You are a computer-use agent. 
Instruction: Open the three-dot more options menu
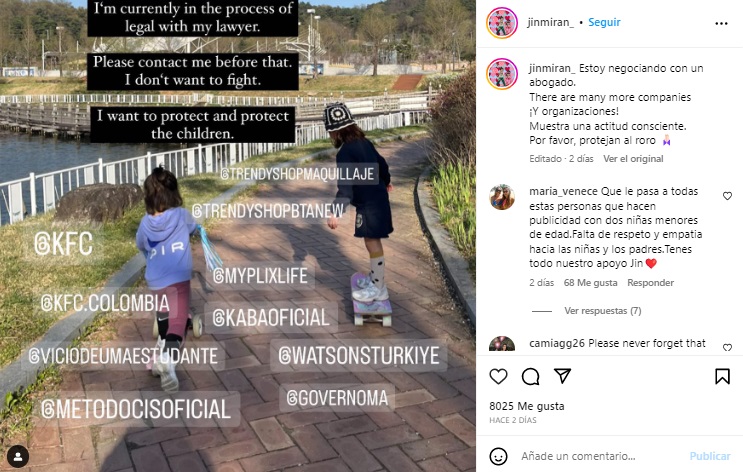point(721,23)
